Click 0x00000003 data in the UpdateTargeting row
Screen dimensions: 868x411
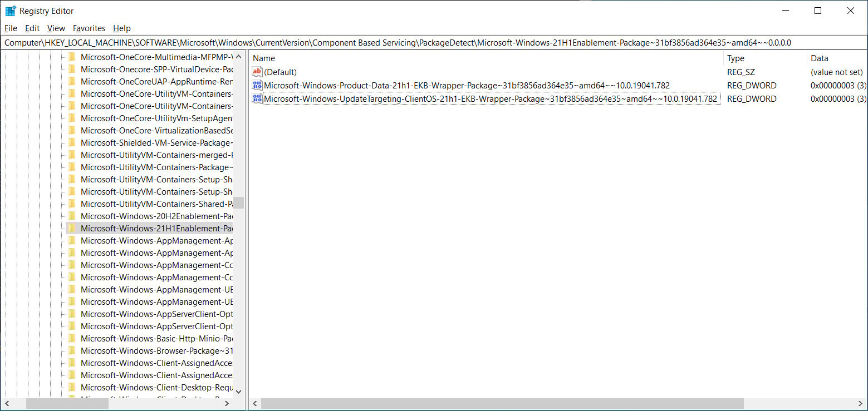(838, 98)
